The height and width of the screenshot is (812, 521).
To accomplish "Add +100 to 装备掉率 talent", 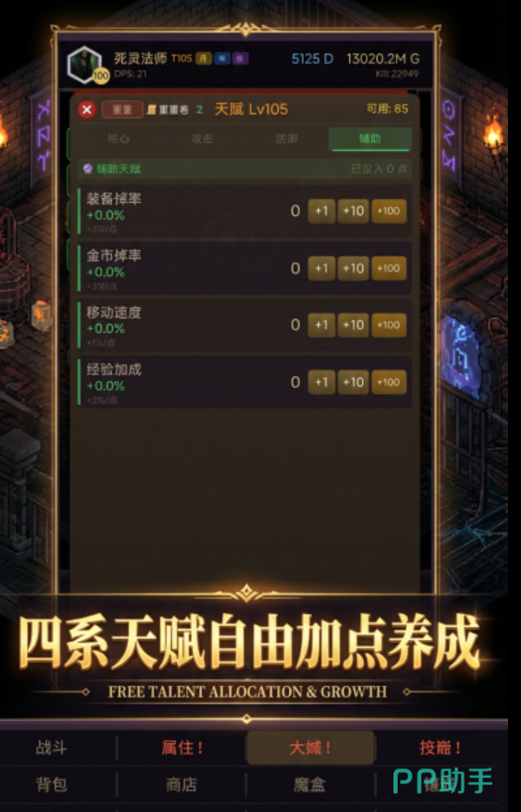I will click(x=389, y=212).
